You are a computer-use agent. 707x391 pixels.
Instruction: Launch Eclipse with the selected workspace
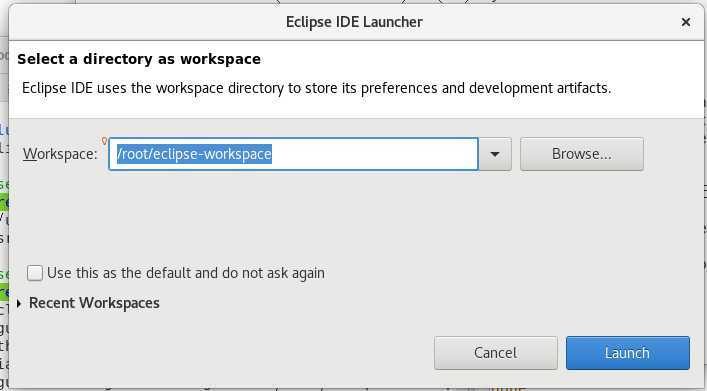[x=628, y=353]
